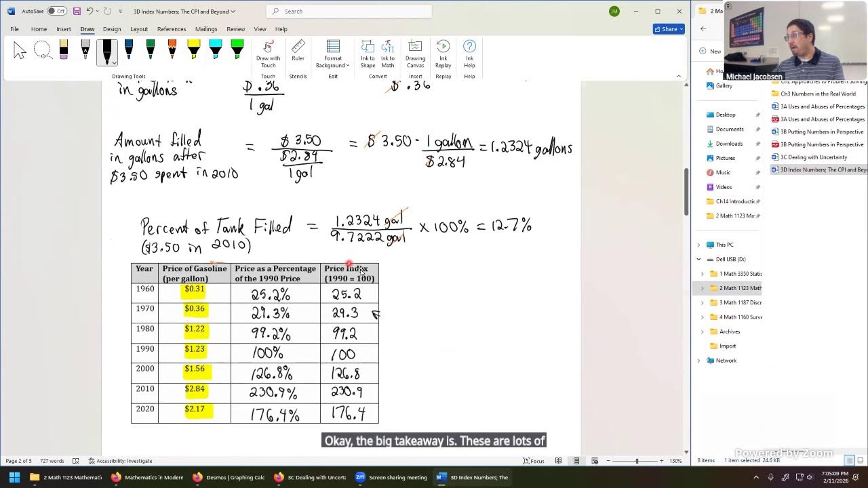This screenshot has width=868, height=488.
Task: Open the Undo history dropdown arrow
Action: pyautogui.click(x=97, y=12)
